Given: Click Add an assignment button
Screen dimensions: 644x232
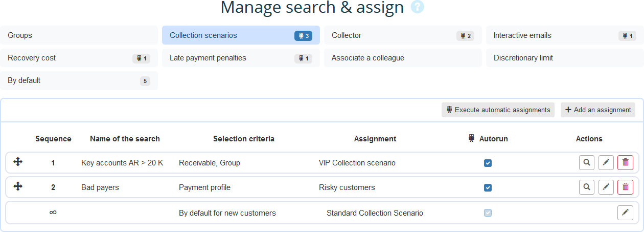Looking at the screenshot, I should (598, 110).
